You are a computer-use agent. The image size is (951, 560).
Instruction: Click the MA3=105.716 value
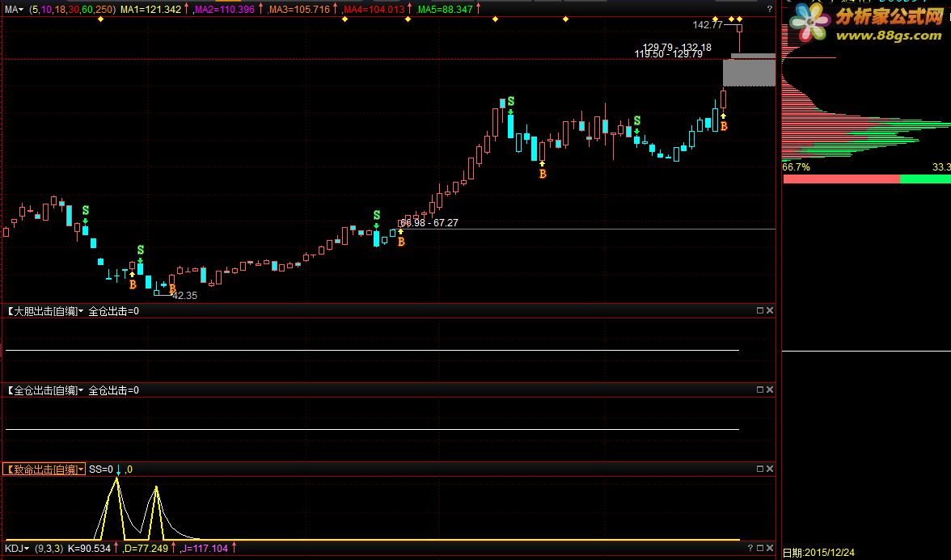pyautogui.click(x=299, y=9)
